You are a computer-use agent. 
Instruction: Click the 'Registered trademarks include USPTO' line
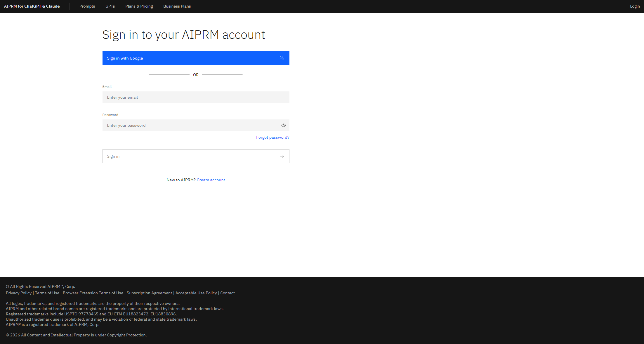click(x=91, y=314)
